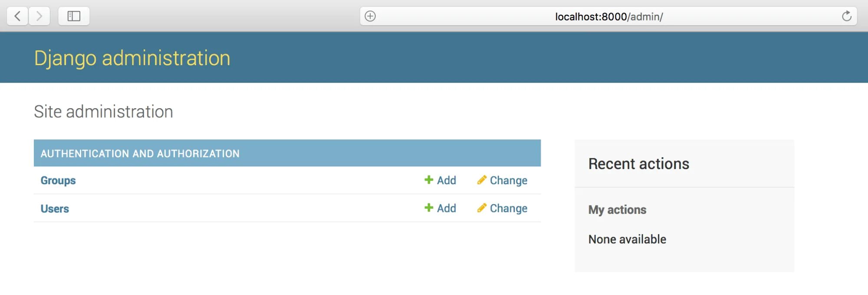The width and height of the screenshot is (868, 295).
Task: Click the plus icon in the address bar
Action: click(370, 17)
